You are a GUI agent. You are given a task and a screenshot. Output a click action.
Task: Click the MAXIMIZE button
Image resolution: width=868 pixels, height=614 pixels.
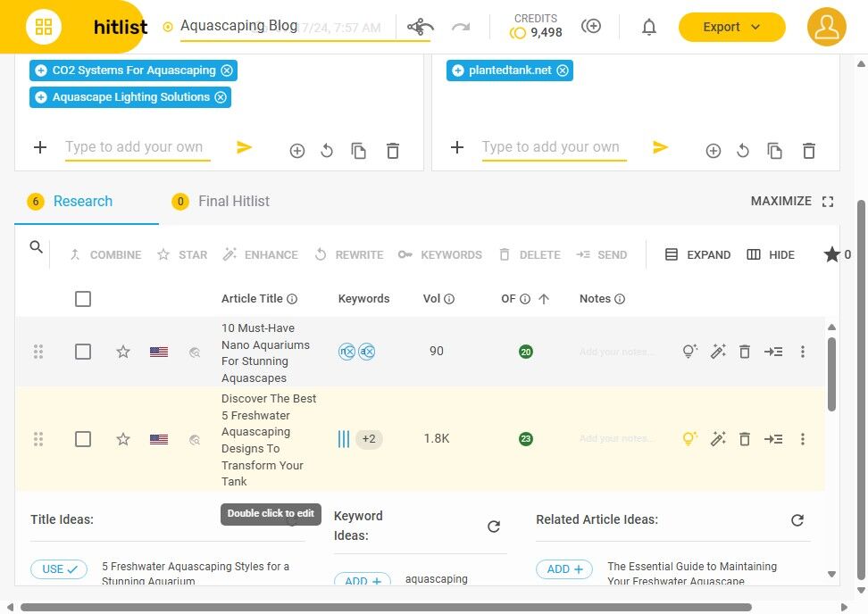[791, 202]
